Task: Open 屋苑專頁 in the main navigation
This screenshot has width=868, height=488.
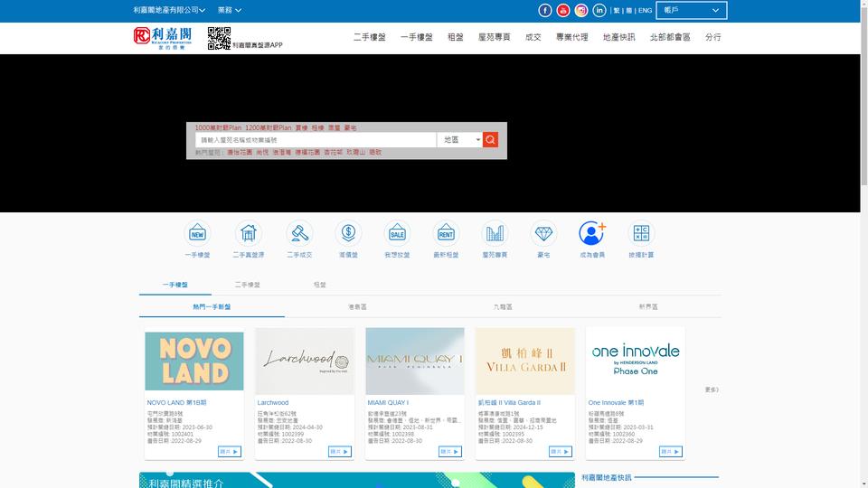Action: (x=494, y=37)
